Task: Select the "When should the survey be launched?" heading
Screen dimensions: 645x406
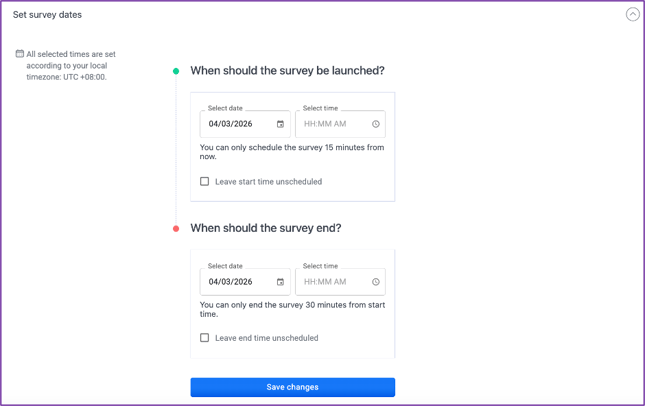Action: [x=287, y=71]
